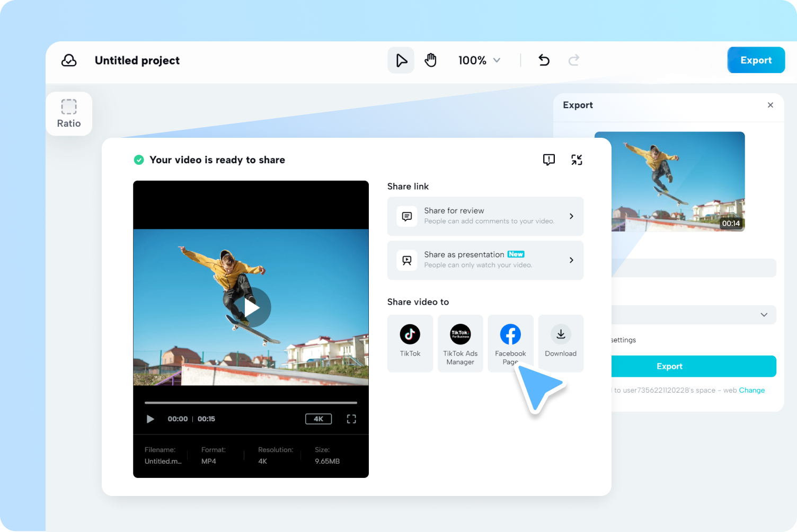Close the Export side panel
This screenshot has width=797, height=532.
[771, 105]
